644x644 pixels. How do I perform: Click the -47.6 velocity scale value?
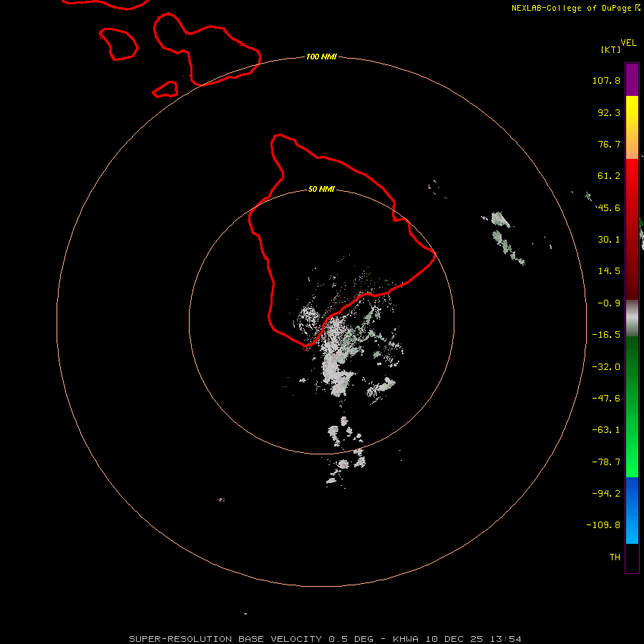[x=606, y=399]
